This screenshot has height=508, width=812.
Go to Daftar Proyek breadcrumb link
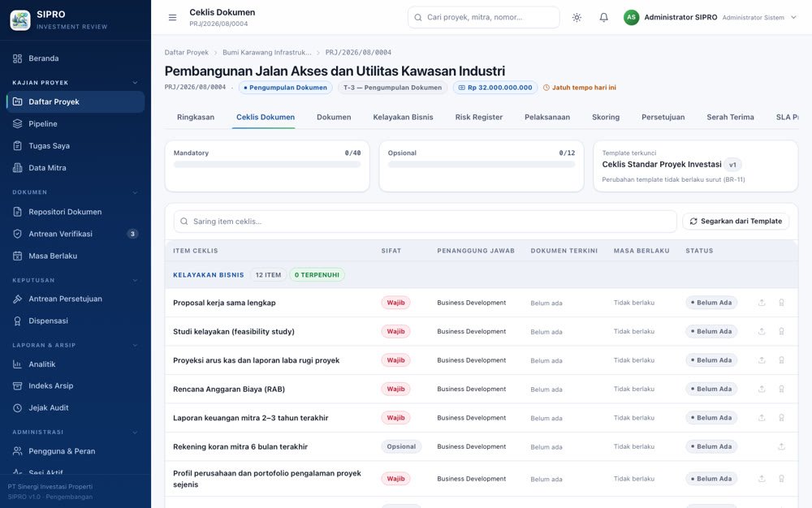pos(187,52)
